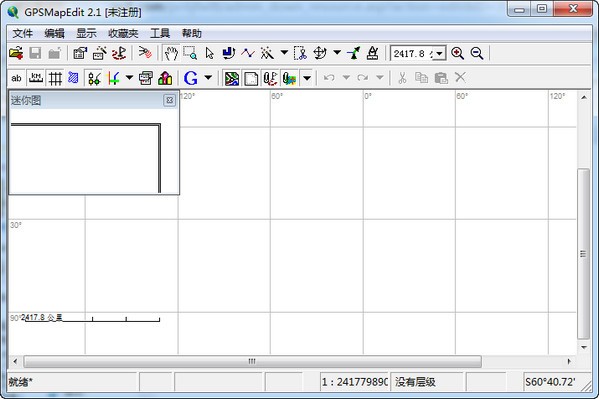Click the copy icon
This screenshot has width=599, height=399.
click(x=421, y=78)
